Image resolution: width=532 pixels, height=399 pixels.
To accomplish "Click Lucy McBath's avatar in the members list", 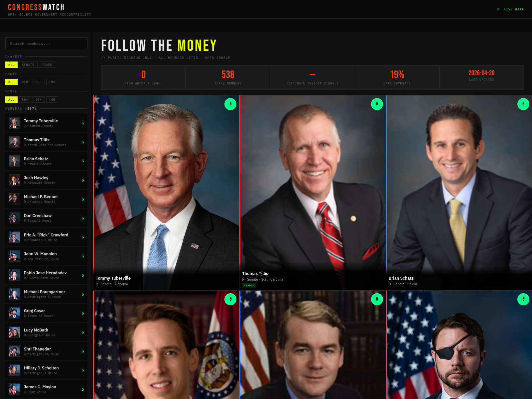I will pos(15,332).
